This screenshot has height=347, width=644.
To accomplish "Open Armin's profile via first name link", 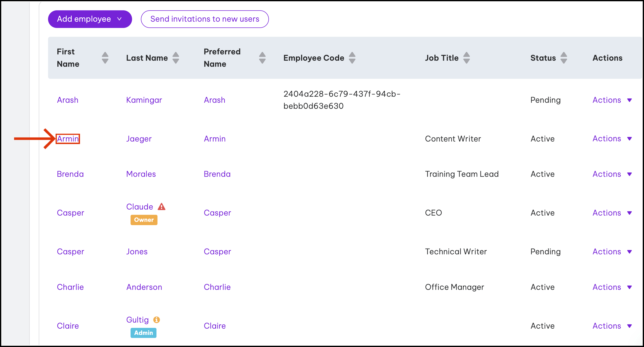I will click(x=68, y=139).
